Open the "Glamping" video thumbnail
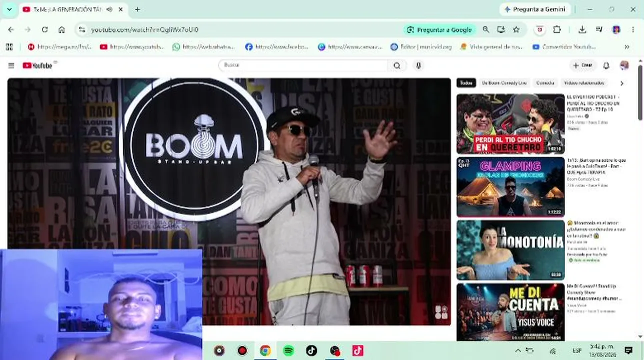The height and width of the screenshot is (360, 644). click(510, 186)
